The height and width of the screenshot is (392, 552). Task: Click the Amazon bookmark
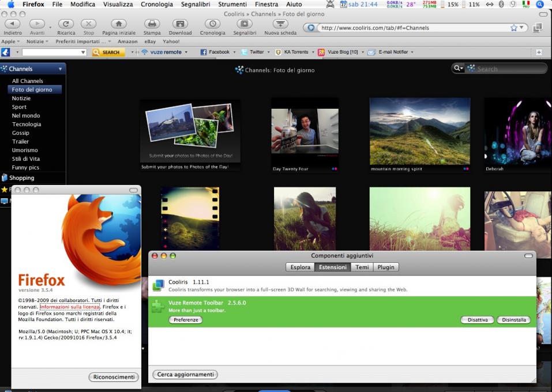coord(127,42)
